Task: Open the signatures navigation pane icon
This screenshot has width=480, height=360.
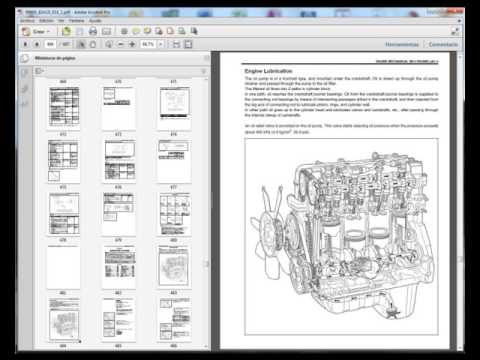Action: click(x=25, y=104)
